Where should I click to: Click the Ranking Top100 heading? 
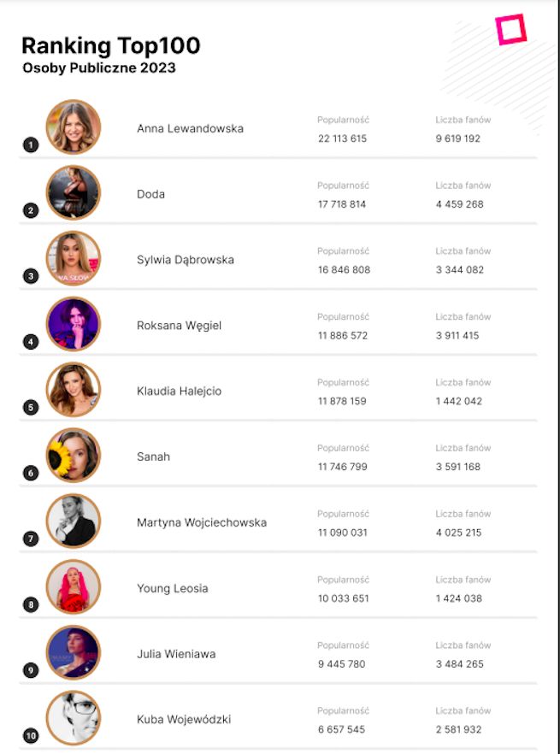[110, 45]
